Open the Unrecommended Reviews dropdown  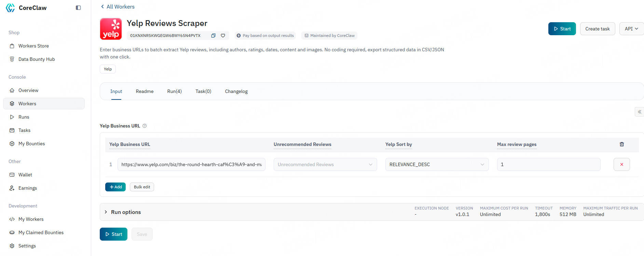[x=325, y=164]
